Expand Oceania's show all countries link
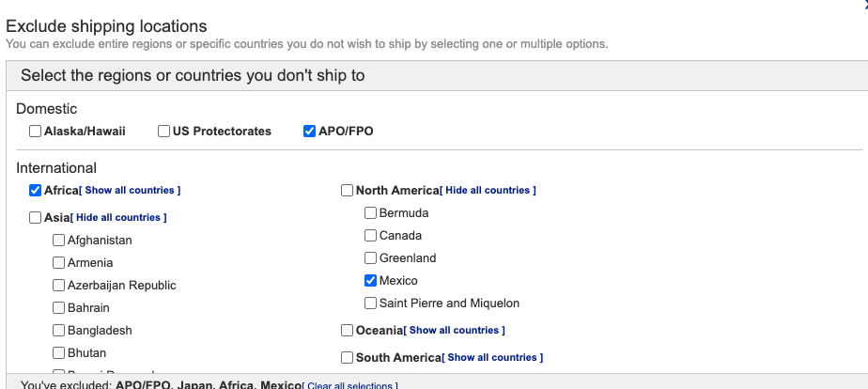 point(457,331)
